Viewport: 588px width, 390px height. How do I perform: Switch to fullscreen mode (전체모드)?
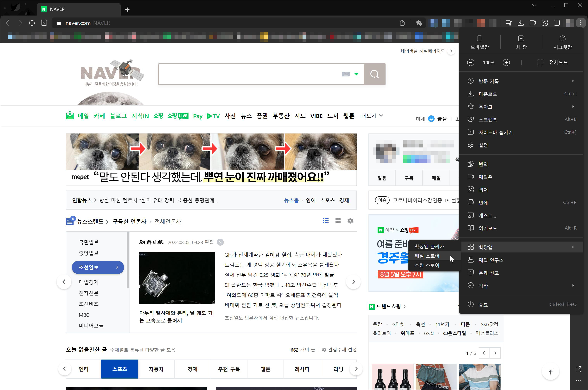click(x=552, y=62)
